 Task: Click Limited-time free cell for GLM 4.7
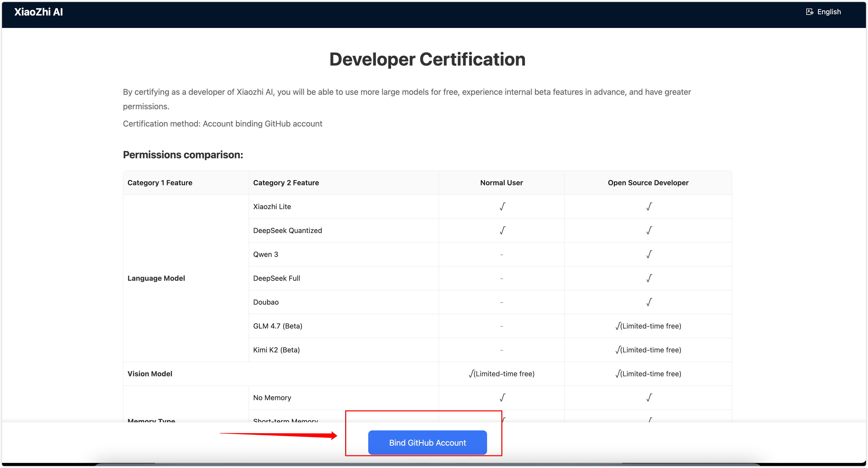click(x=648, y=326)
